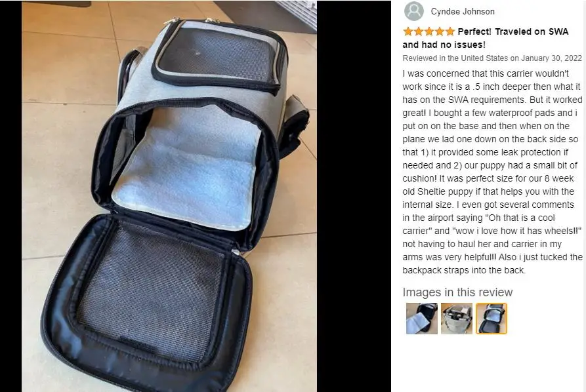Select first thumbnail showing pulled-out gray pad

(x=421, y=319)
